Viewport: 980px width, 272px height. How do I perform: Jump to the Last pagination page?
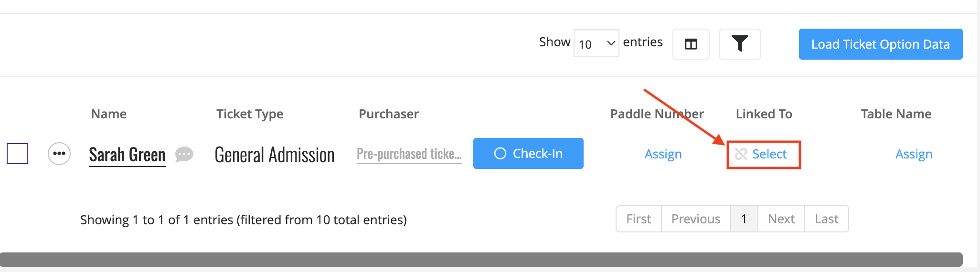tap(827, 219)
